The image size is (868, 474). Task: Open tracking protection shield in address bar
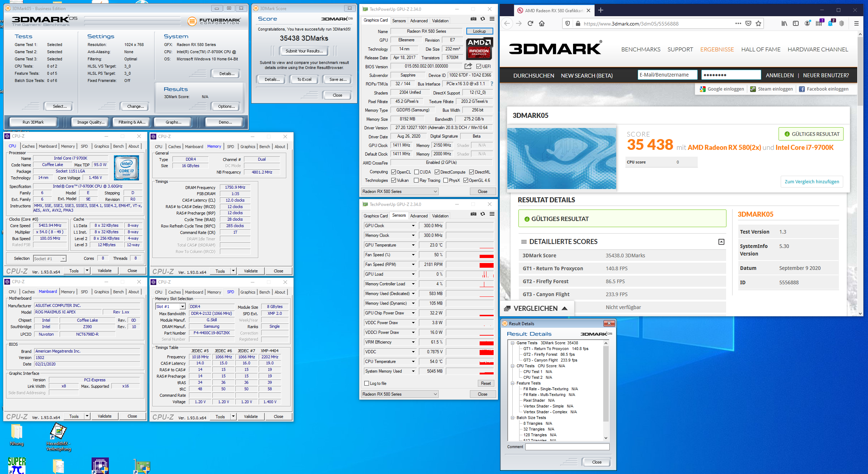pos(568,24)
